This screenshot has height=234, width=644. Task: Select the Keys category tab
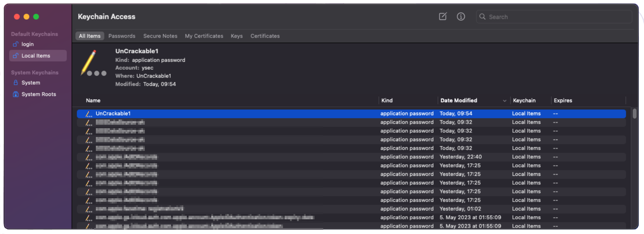click(236, 36)
